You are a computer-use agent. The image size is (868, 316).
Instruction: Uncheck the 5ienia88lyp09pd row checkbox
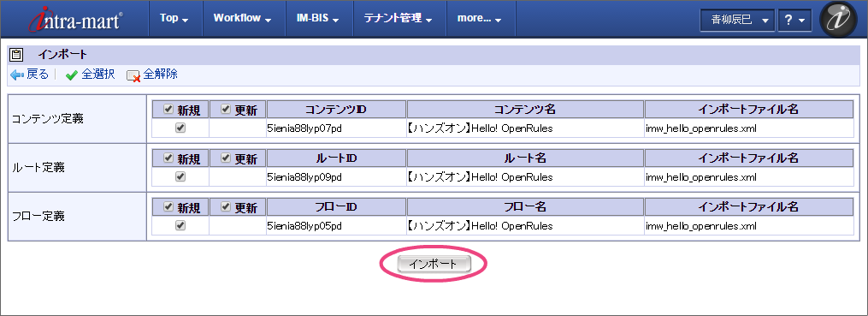click(180, 176)
